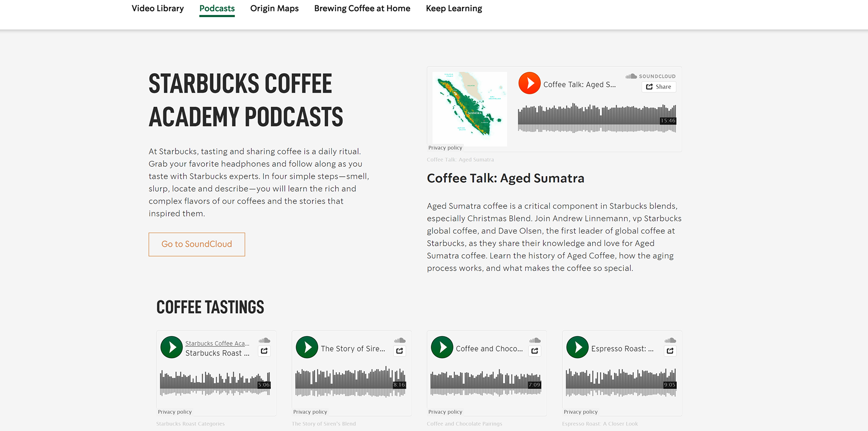The image size is (868, 431).
Task: Click Coffee and Choco... track title
Action: (489, 349)
